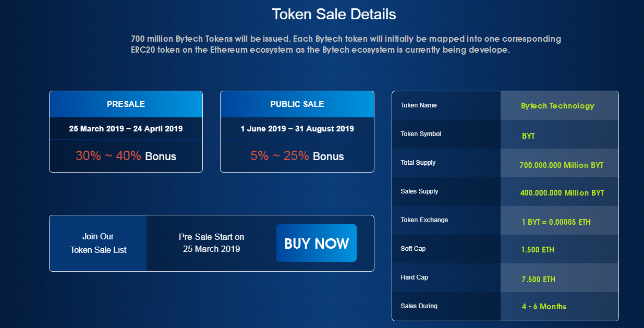Select the PRESALE card header

(x=126, y=104)
